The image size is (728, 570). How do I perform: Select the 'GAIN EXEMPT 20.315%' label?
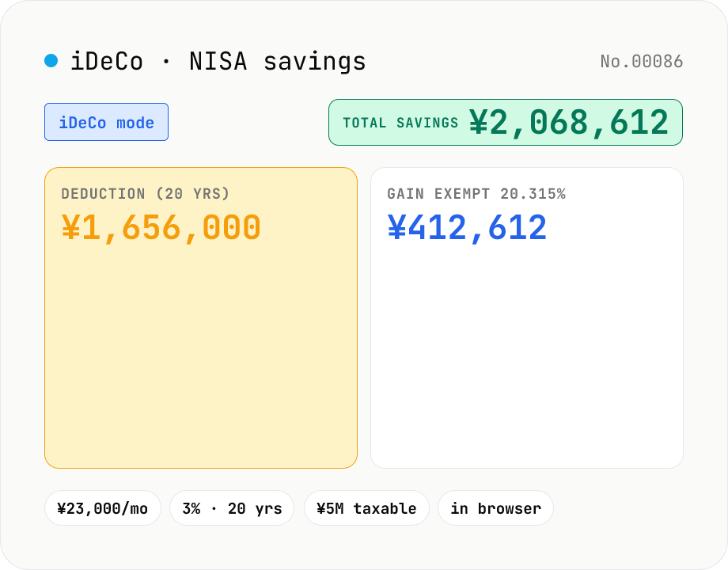coord(476,194)
